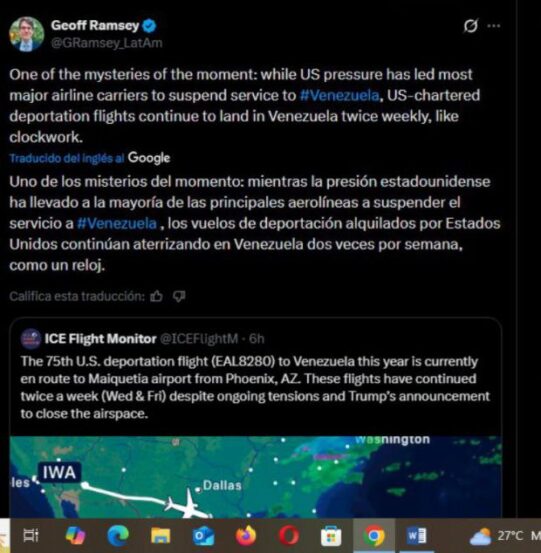This screenshot has height=553, width=541.
Task: Click the ICE Flight Monitor avatar
Action: (31, 339)
